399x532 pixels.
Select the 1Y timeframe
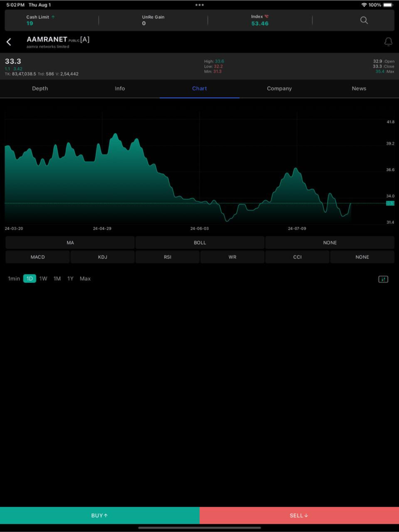point(70,279)
